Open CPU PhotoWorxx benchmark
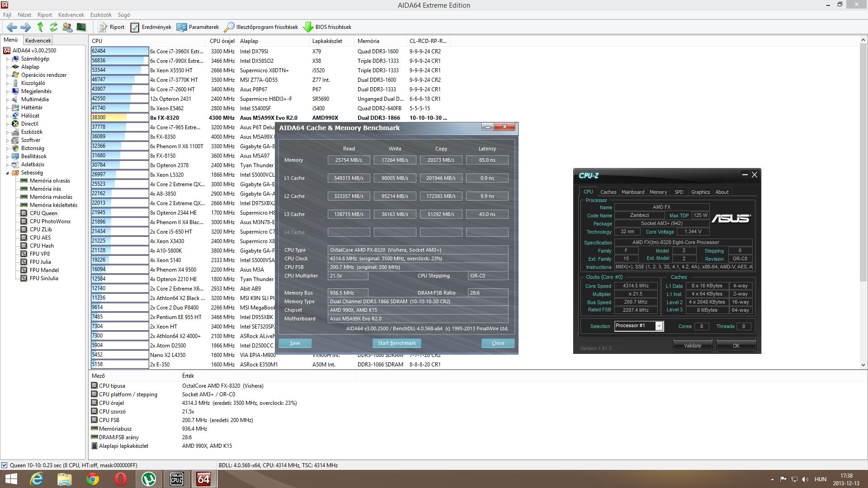 click(x=50, y=221)
